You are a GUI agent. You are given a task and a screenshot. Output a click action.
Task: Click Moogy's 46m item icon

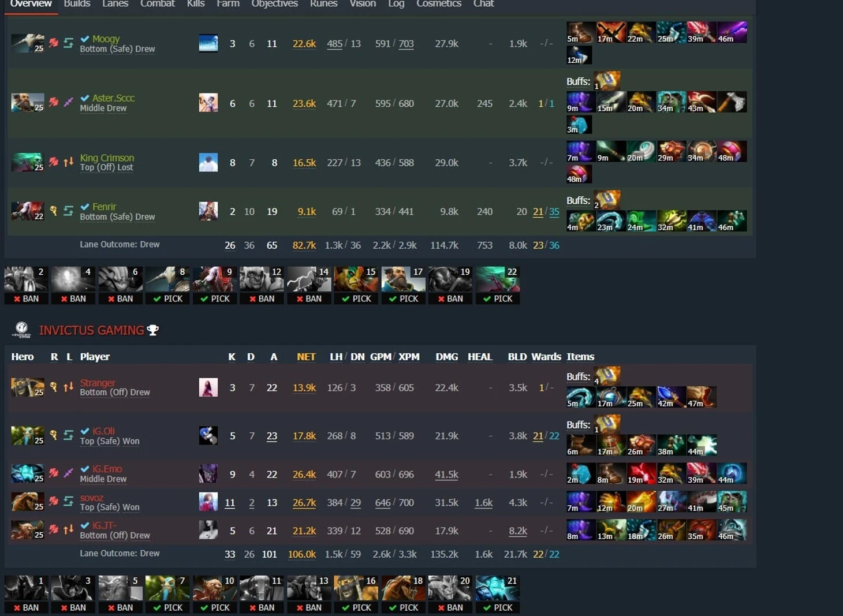(x=732, y=32)
